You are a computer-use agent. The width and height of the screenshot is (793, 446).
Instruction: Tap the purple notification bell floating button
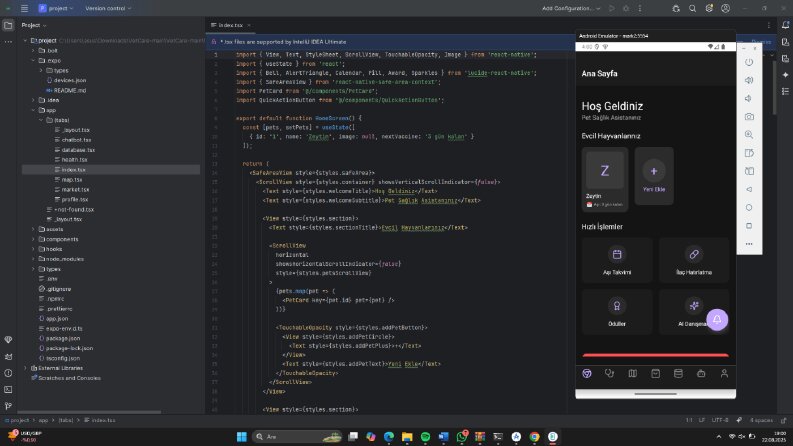pos(717,320)
